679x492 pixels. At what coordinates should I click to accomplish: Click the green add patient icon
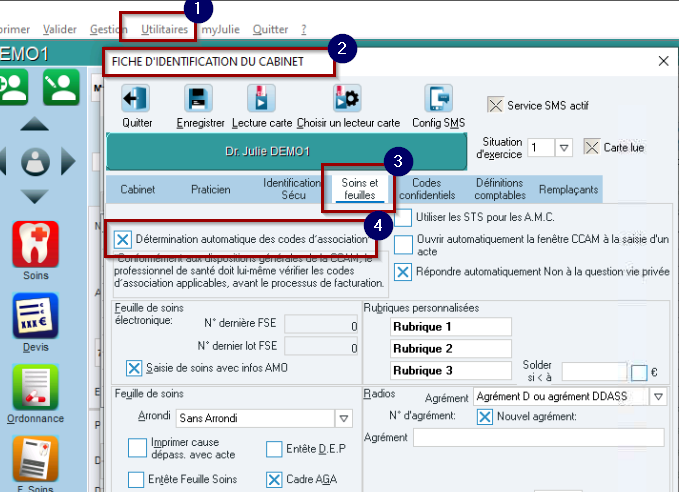point(13,87)
